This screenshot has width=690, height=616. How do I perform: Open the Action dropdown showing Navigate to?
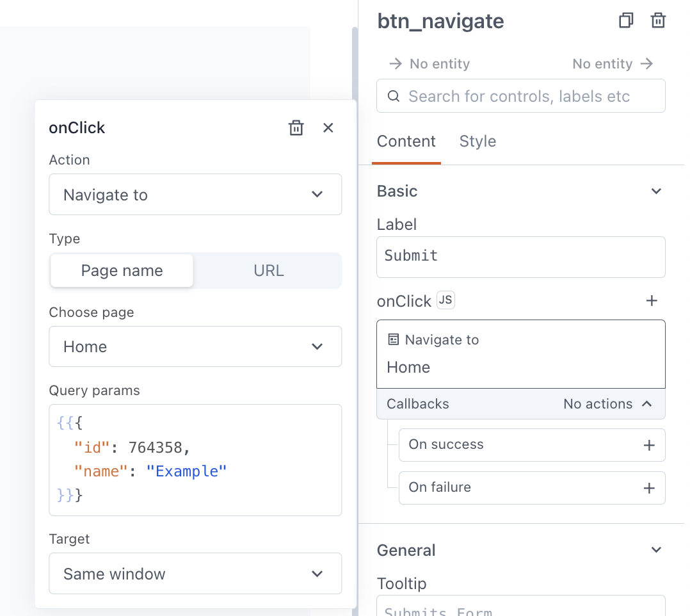[195, 195]
